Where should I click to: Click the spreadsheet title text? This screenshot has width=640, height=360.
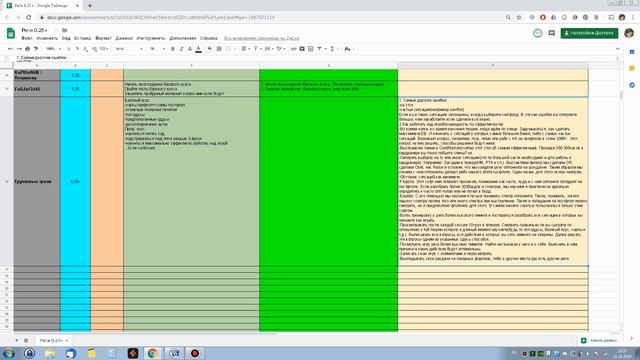click(x=34, y=30)
